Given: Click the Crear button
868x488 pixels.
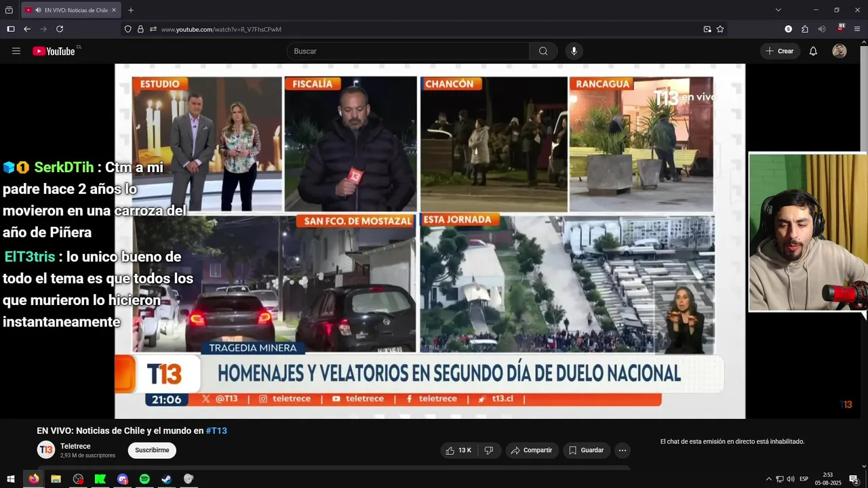Looking at the screenshot, I should pos(780,51).
